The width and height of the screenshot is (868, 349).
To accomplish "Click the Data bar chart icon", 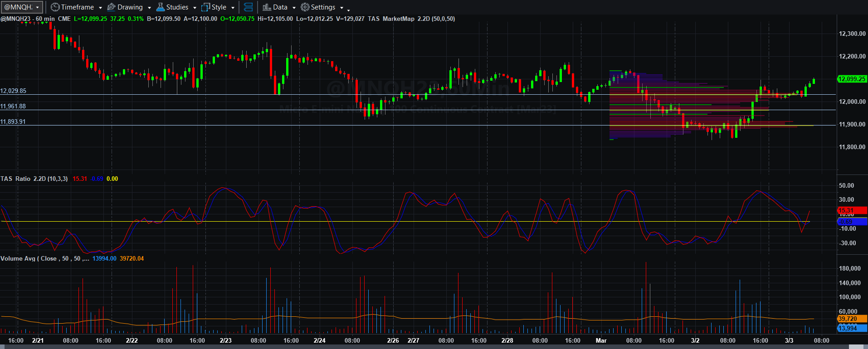I will 267,7.
